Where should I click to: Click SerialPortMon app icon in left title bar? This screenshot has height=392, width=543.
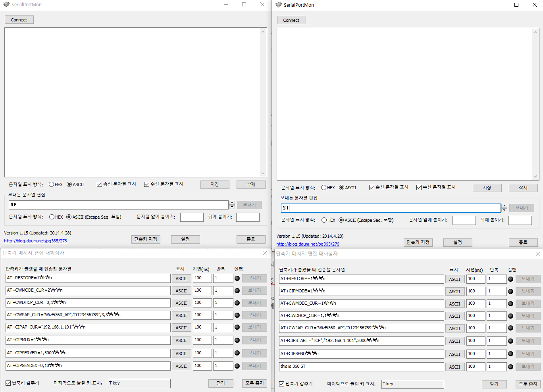point(6,4)
